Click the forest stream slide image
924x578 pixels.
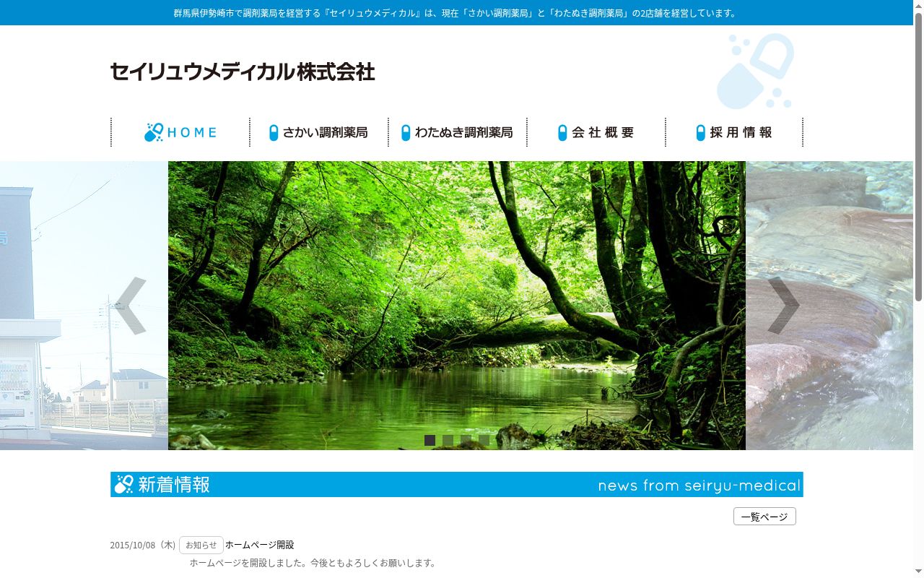457,306
